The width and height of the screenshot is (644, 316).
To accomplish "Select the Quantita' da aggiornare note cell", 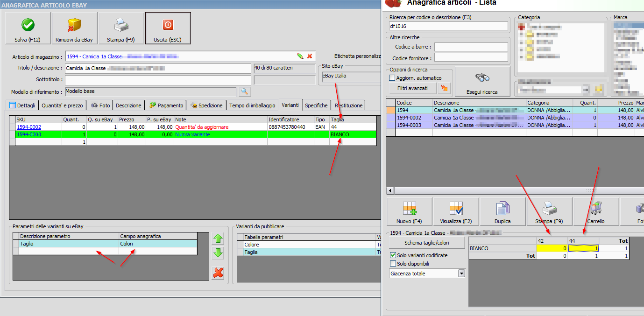I will (220, 127).
